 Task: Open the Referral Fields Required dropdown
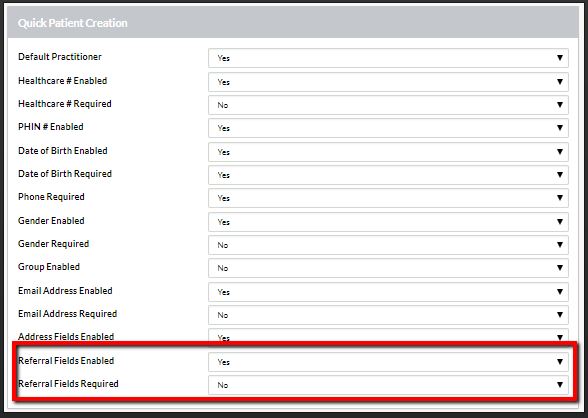(388, 385)
